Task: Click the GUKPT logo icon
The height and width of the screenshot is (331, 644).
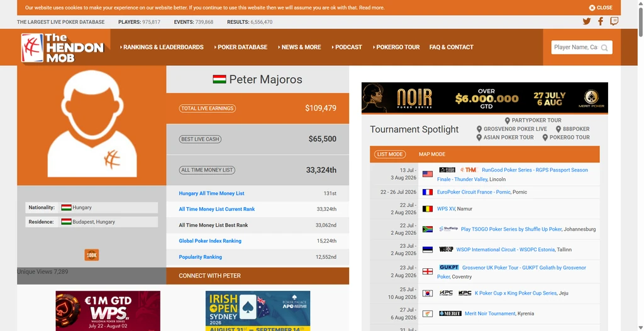Action: tap(448, 267)
